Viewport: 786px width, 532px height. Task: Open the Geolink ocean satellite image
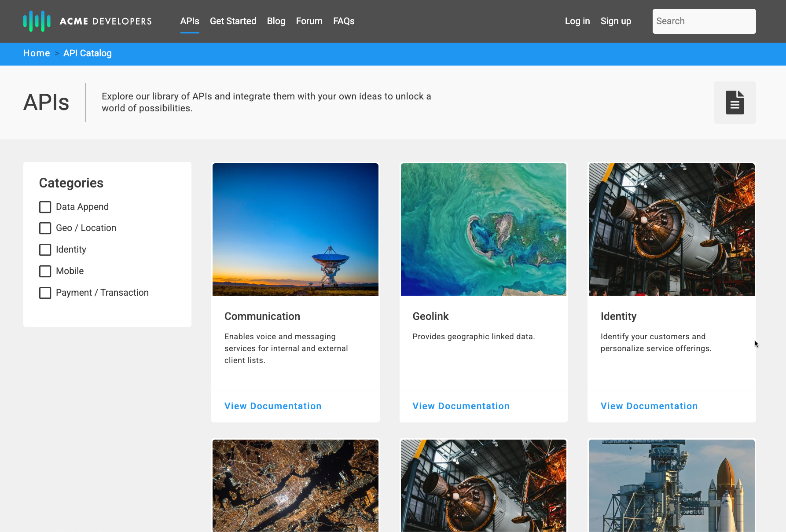[x=484, y=229]
